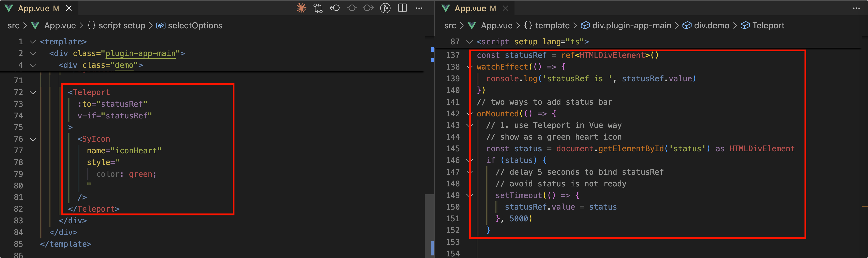Select the left App.vue editor tab
Screen dimensions: 868x258
coord(34,8)
